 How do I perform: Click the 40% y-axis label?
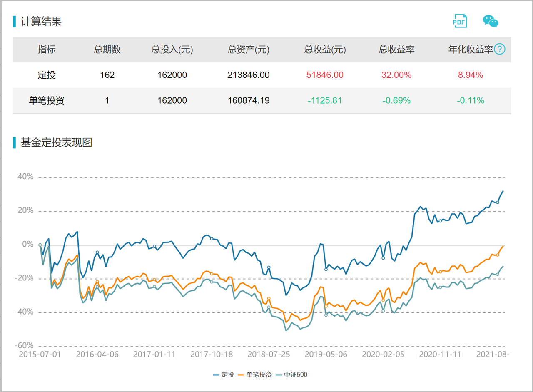click(25, 177)
